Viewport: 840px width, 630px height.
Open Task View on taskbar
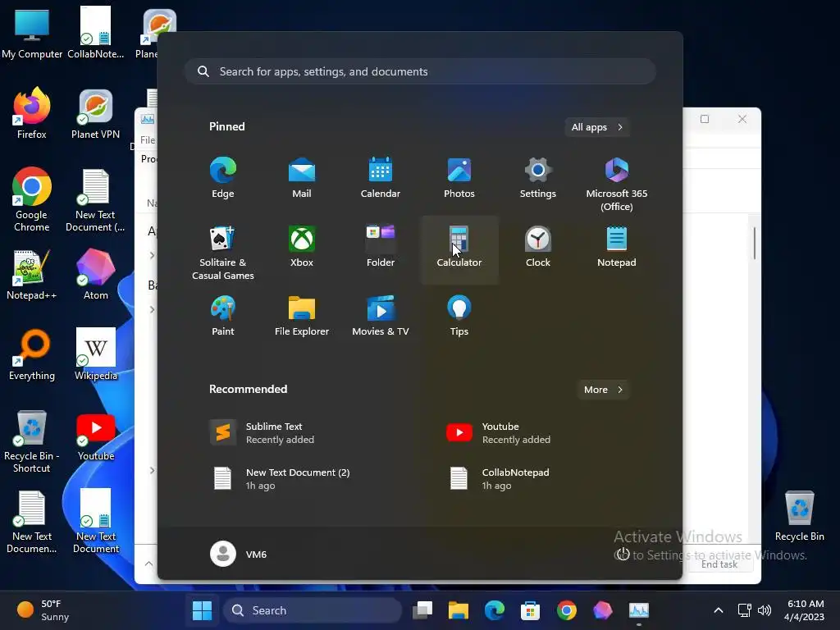422,610
